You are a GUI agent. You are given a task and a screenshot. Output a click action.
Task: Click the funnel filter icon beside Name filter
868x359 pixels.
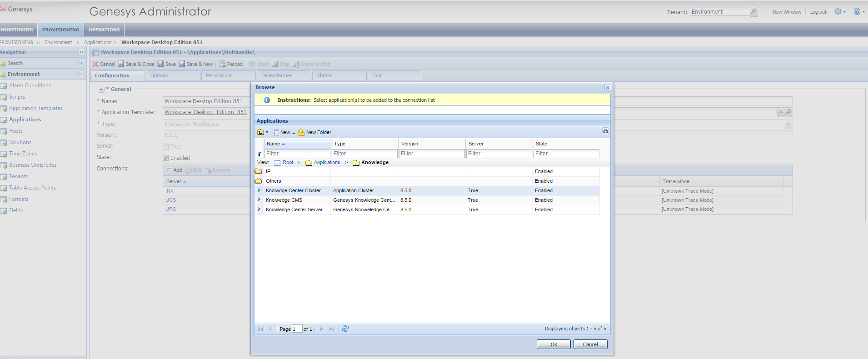pyautogui.click(x=259, y=154)
